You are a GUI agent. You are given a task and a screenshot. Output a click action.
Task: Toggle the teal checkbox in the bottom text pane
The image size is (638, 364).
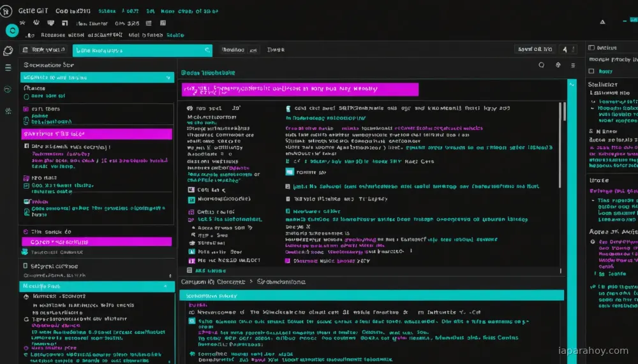191,321
